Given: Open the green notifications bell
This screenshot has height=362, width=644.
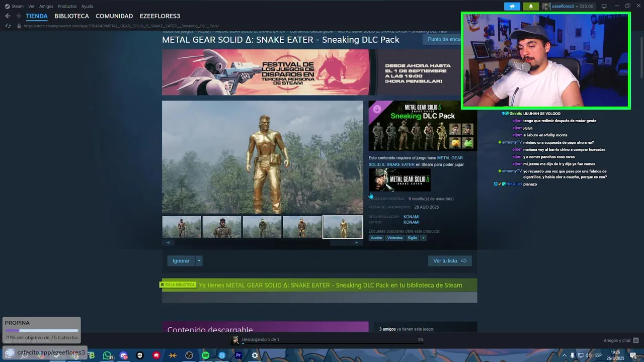Looking at the screenshot, I should (x=530, y=6).
